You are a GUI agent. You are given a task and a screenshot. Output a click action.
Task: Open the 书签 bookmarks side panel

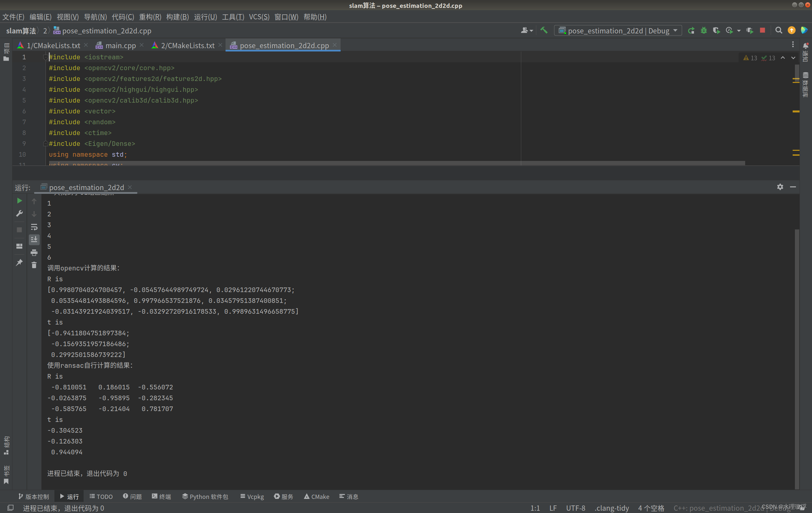tap(7, 475)
